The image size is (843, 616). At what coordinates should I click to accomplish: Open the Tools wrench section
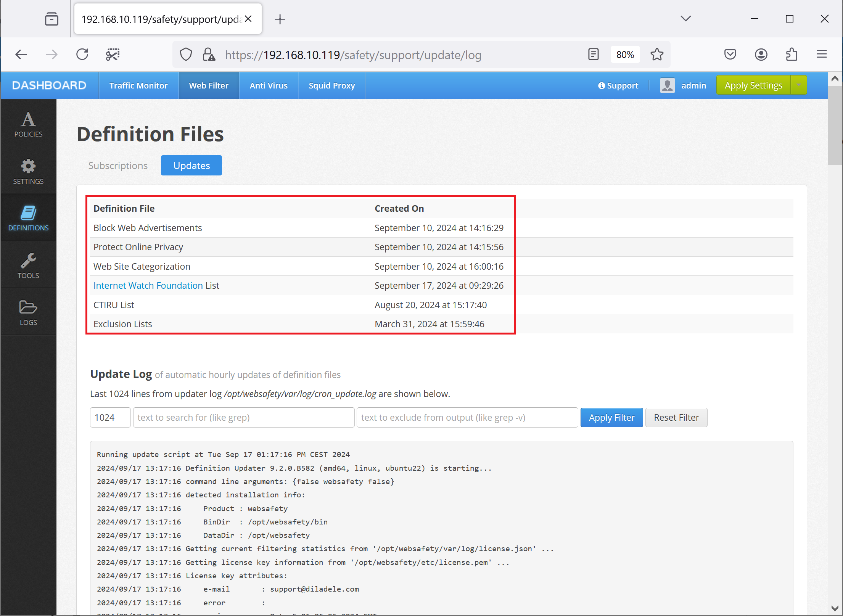(28, 265)
